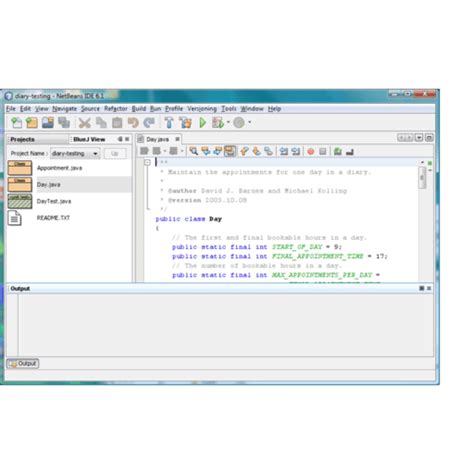Click the Shift Line Right icon
474x474 pixels.
(x=296, y=151)
